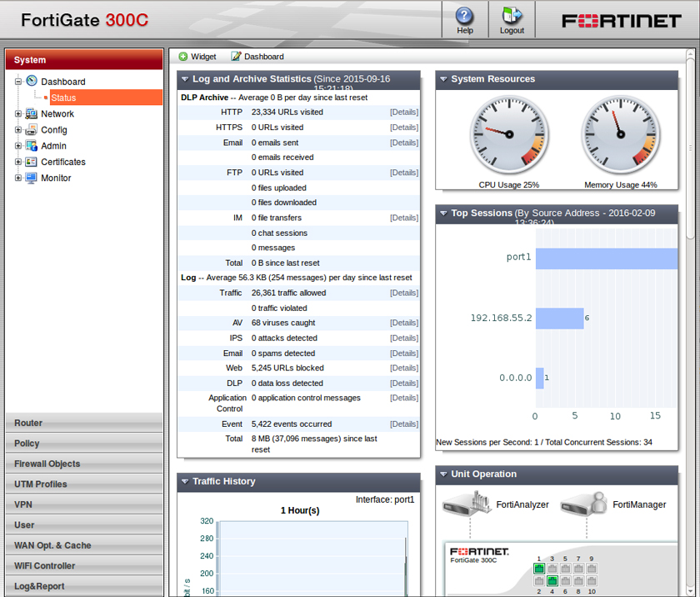Open Details for application control messages
Viewport: 700px width, 597px height.
(x=404, y=398)
